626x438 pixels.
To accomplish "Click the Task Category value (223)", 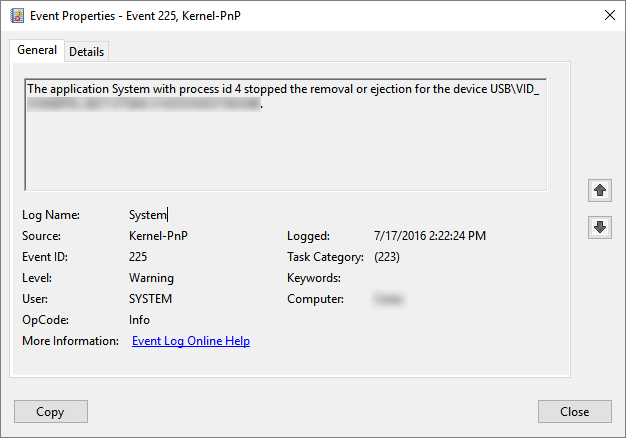I will (x=388, y=257).
